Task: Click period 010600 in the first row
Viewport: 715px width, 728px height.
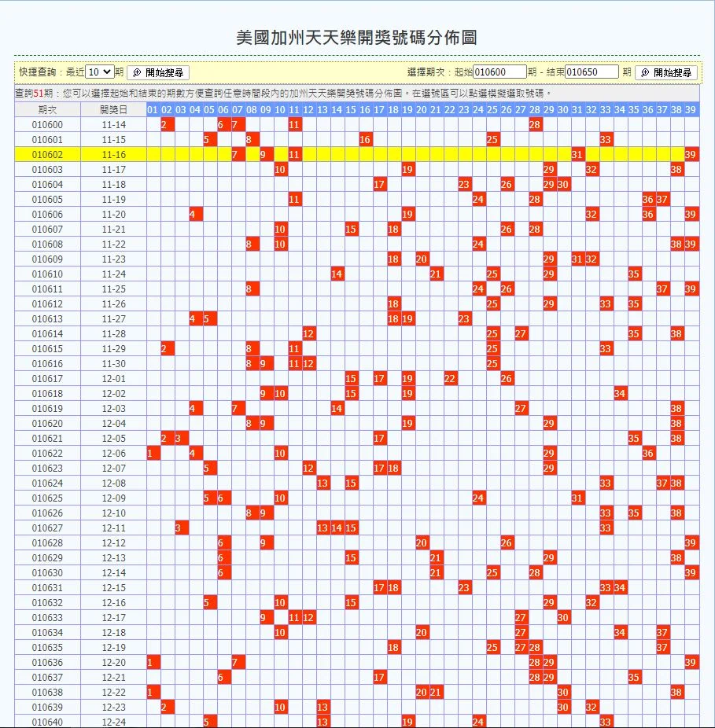Action: click(47, 124)
